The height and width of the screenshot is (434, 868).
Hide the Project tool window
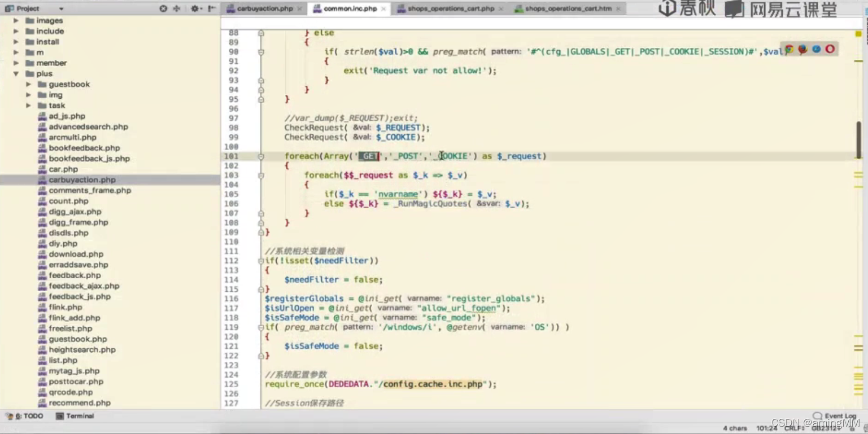click(x=212, y=8)
